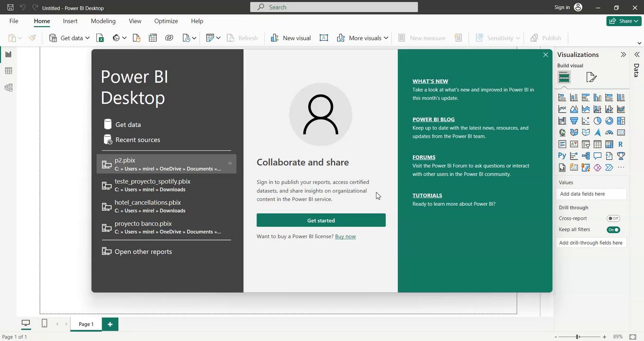This screenshot has height=341, width=644.
Task: Open the Modeling ribbon tab
Action: pyautogui.click(x=103, y=21)
